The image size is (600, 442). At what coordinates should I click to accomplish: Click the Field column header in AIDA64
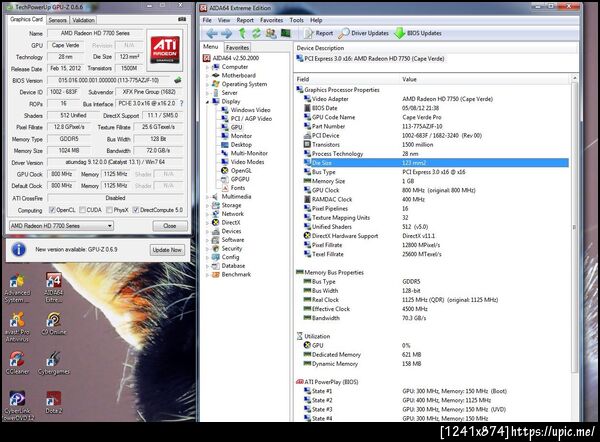coord(346,79)
